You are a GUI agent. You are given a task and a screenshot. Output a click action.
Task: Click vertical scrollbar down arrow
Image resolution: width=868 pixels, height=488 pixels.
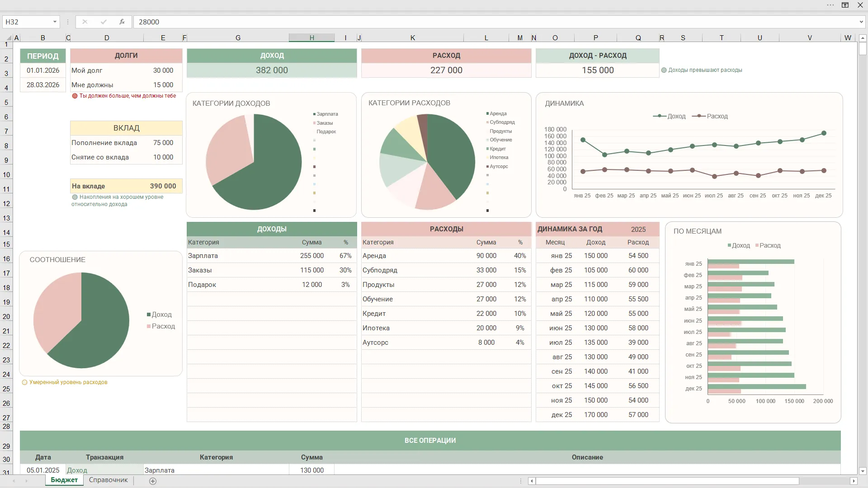pyautogui.click(x=863, y=471)
